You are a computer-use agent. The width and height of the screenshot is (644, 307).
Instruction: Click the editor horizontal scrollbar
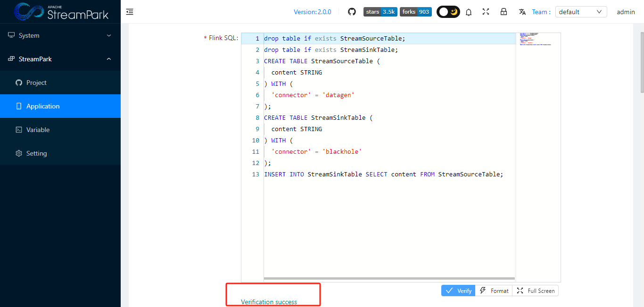[389, 278]
